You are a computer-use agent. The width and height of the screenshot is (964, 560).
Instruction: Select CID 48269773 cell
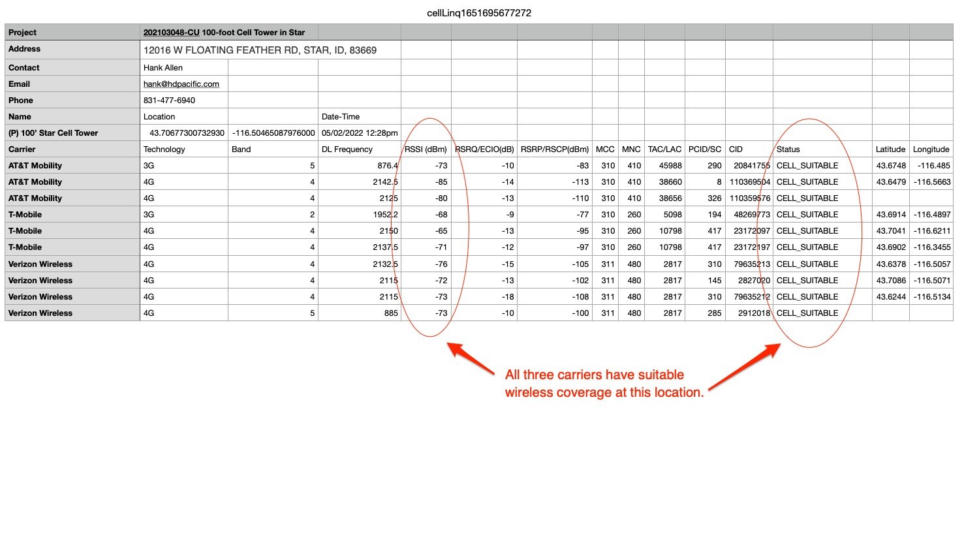[749, 214]
